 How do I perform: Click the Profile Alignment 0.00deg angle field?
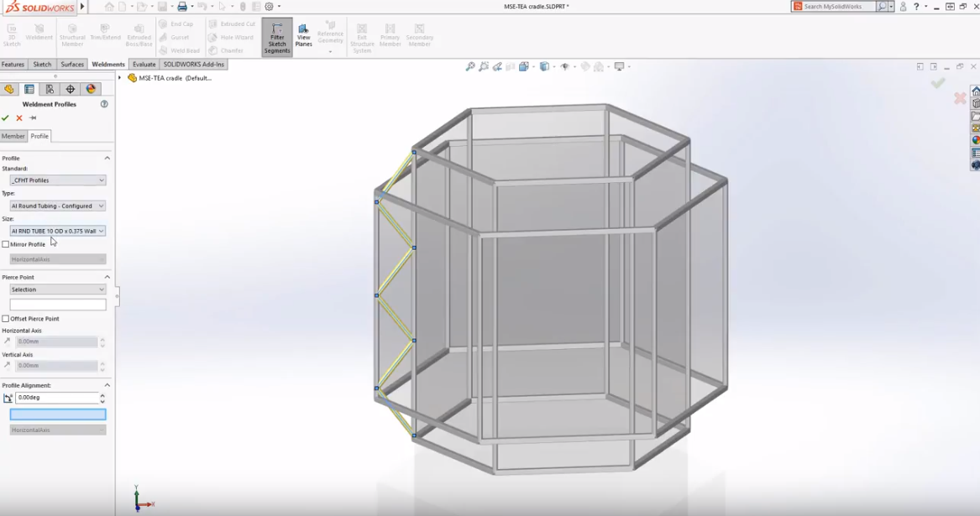coord(56,398)
